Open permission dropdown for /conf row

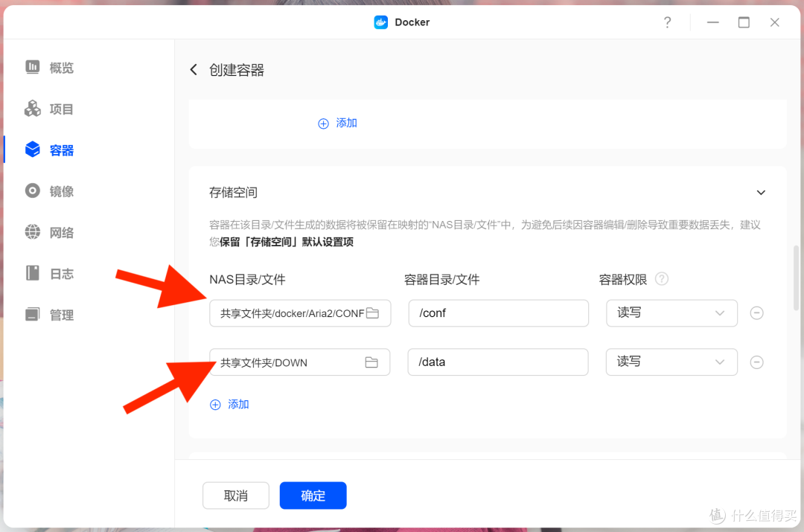tap(671, 313)
